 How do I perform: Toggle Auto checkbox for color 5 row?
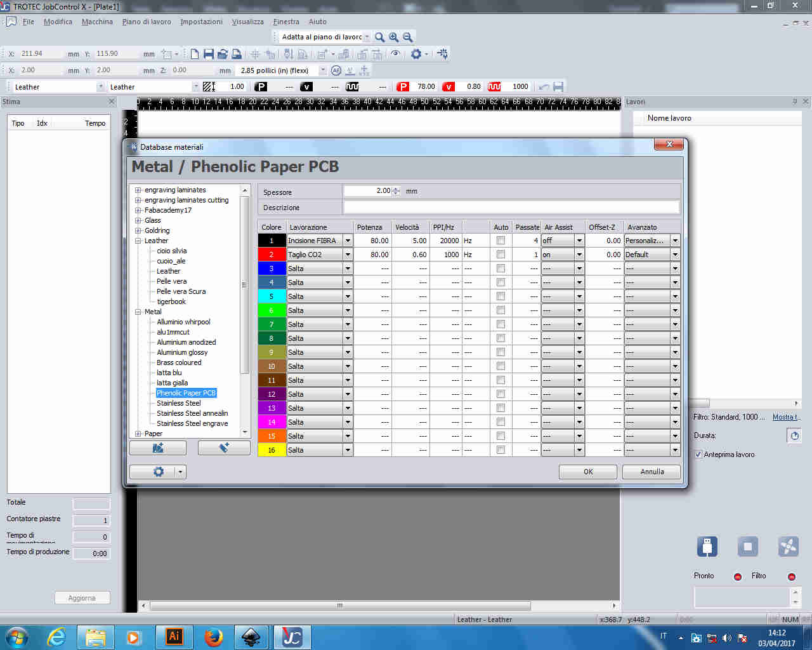tap(501, 296)
